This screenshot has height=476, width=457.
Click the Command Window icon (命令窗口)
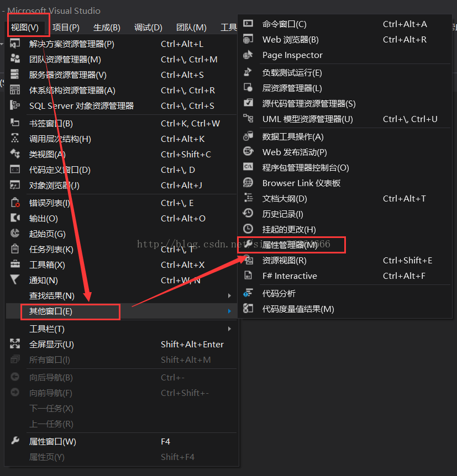[x=248, y=23]
